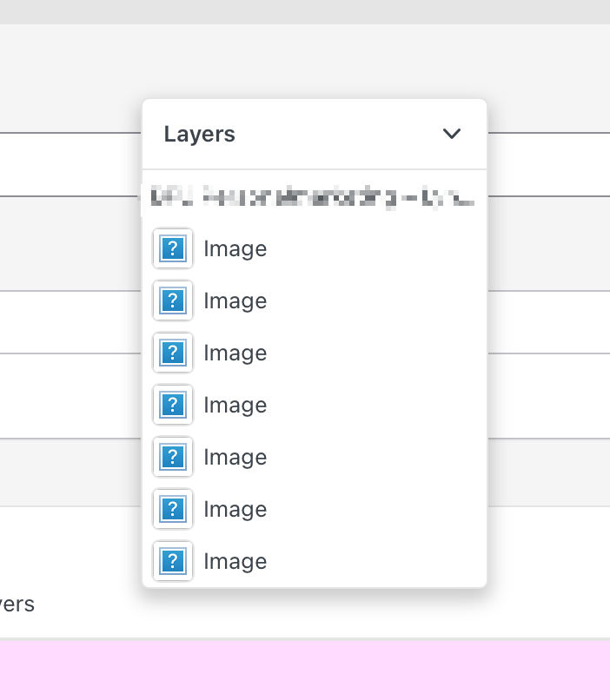Click the partially hidden "yers" text at left

click(17, 604)
